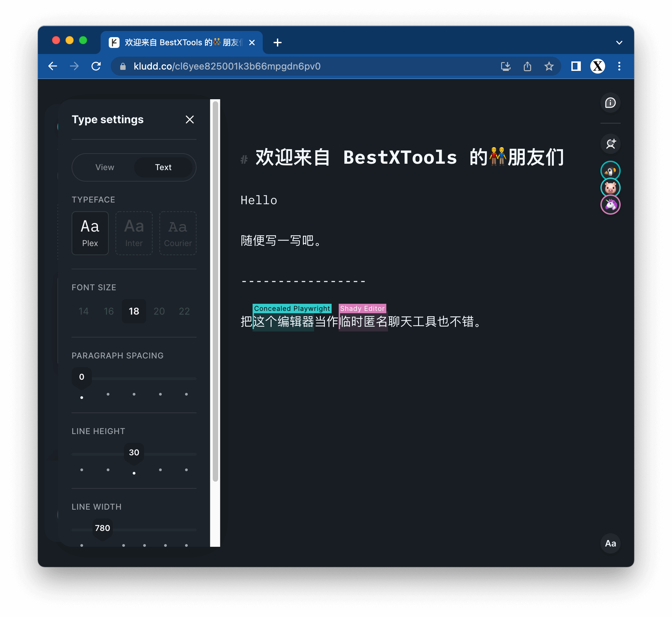This screenshot has height=617, width=672.
Task: Click the invite collaborator icon
Action: pyautogui.click(x=611, y=144)
